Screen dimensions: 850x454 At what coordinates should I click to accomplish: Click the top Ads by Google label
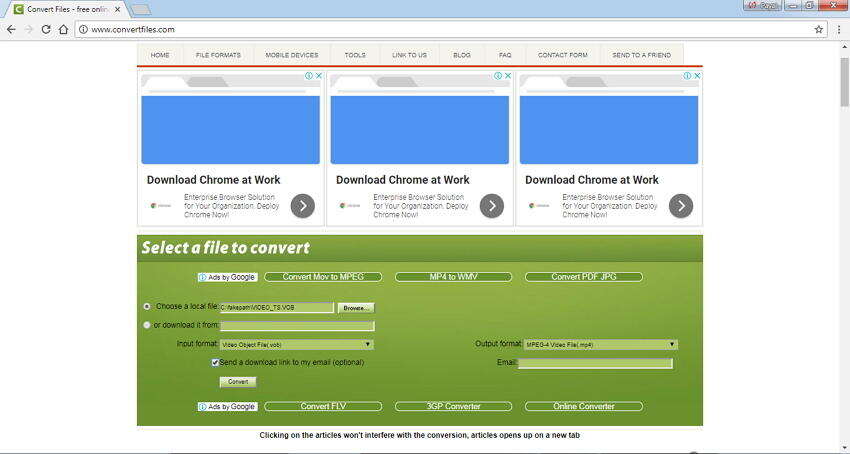228,277
